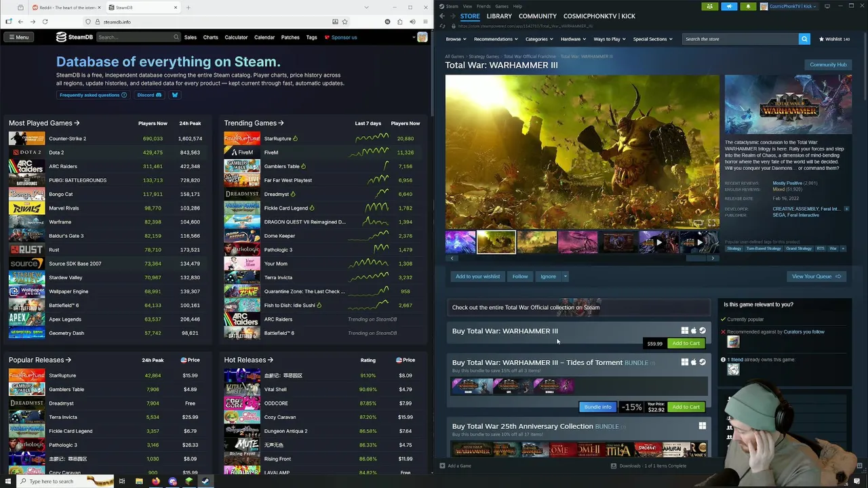Click the Baldur's Gate 3 row in Most Played
The image size is (868, 488).
tap(107, 236)
